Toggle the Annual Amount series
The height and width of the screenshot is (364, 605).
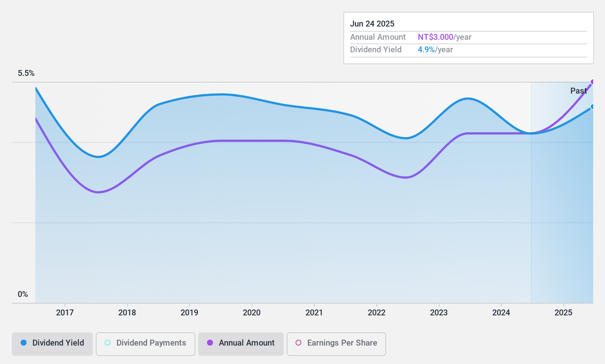pos(241,344)
